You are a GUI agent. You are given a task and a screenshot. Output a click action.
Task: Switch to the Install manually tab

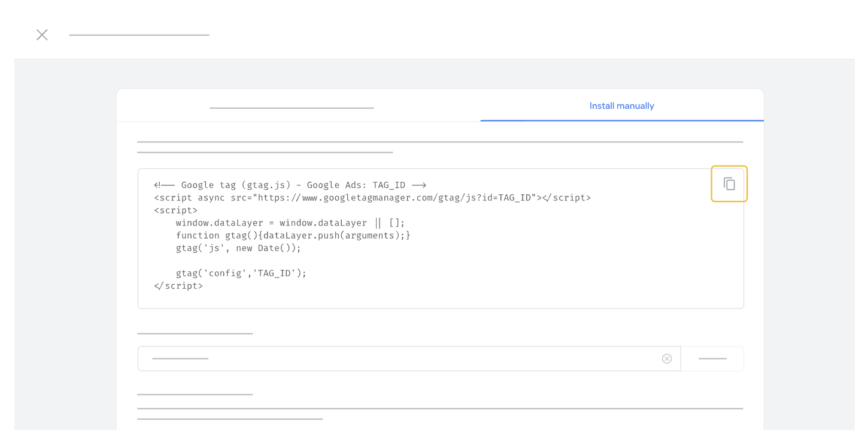click(x=621, y=106)
